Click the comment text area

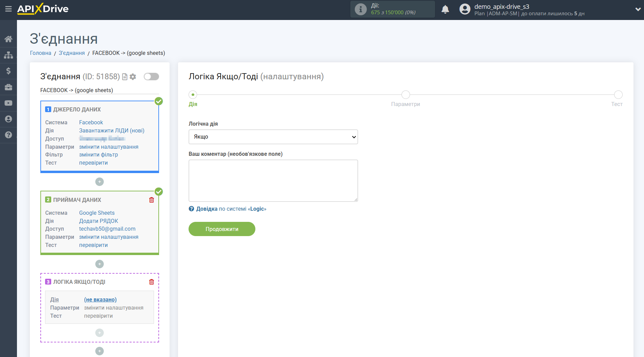tap(273, 181)
